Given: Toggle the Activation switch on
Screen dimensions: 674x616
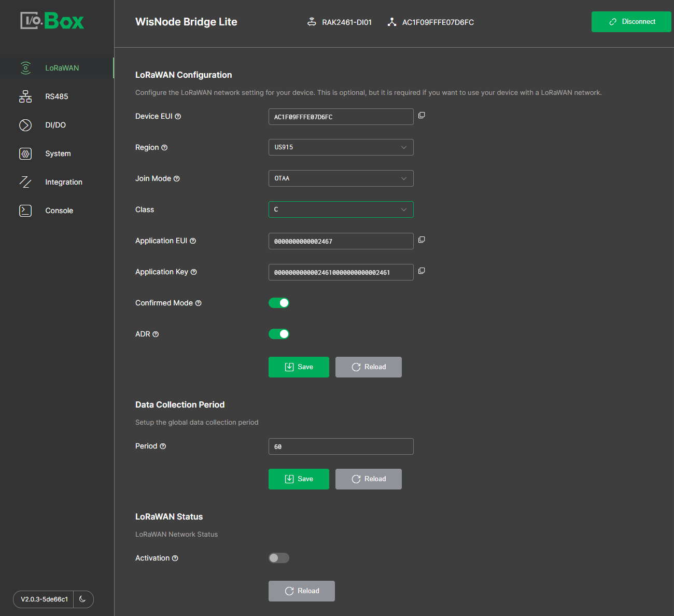Looking at the screenshot, I should 279,558.
